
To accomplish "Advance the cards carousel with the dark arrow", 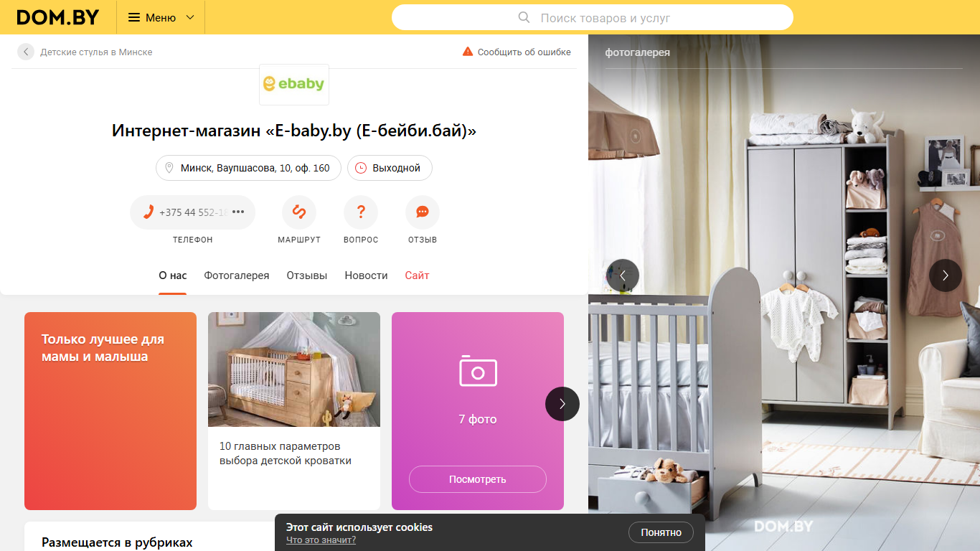I will (562, 404).
